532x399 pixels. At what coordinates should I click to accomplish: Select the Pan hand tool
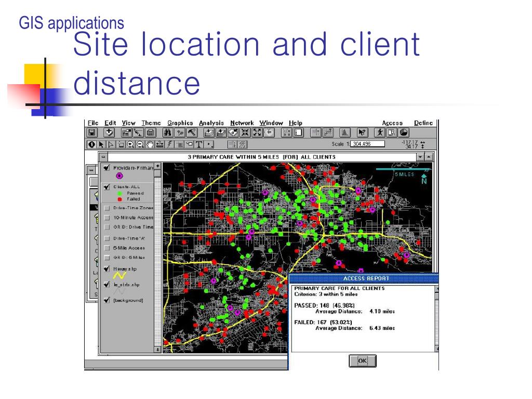click(x=150, y=144)
